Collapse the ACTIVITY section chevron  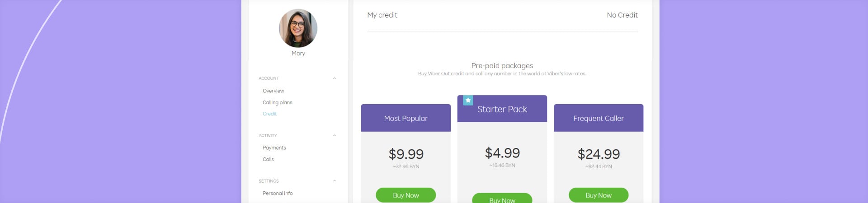click(335, 135)
